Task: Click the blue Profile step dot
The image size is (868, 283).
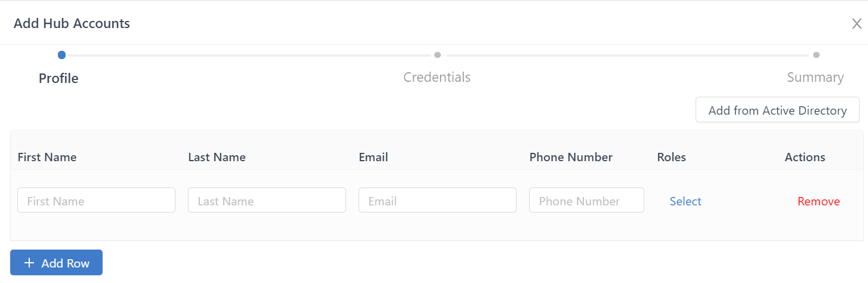Action: coord(61,55)
